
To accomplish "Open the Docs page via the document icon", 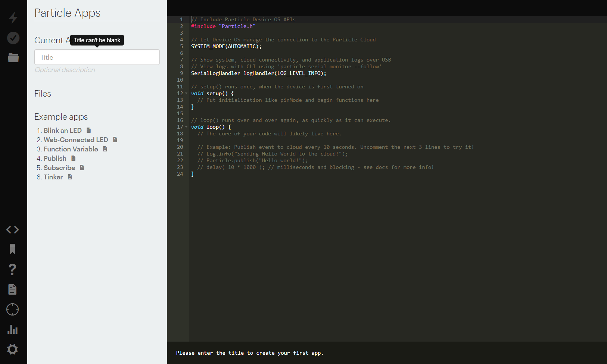I will point(12,289).
